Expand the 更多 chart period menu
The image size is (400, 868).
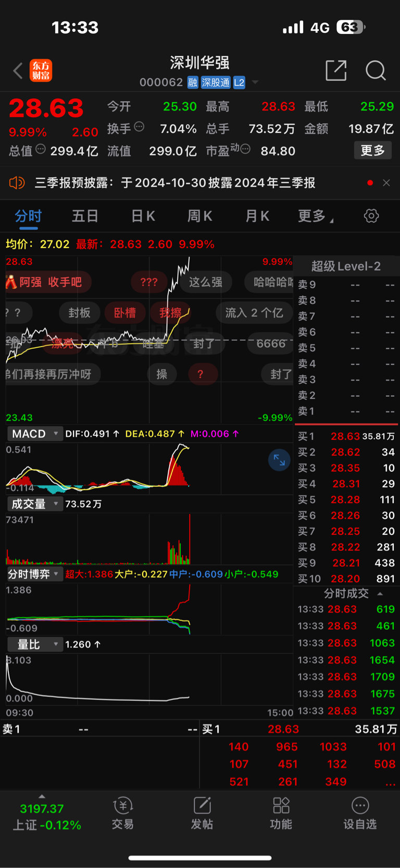pyautogui.click(x=316, y=216)
